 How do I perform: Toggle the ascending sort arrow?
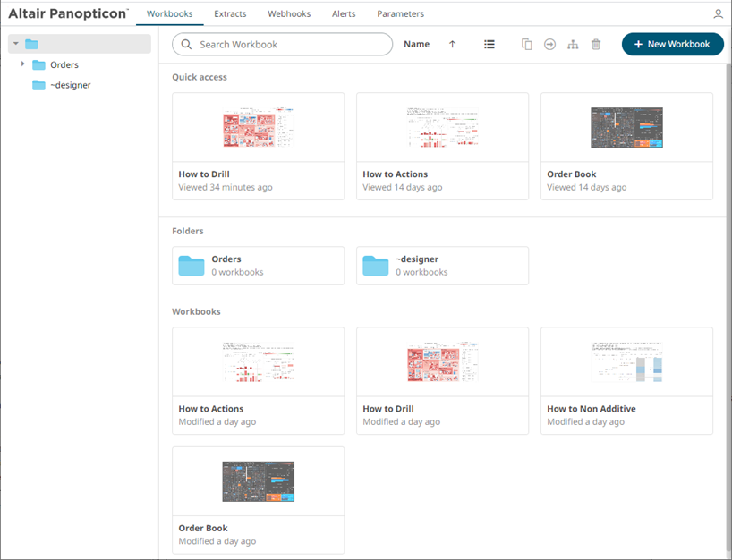click(452, 43)
